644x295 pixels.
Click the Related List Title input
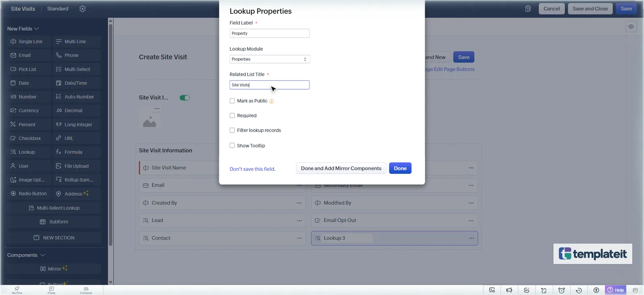270,85
